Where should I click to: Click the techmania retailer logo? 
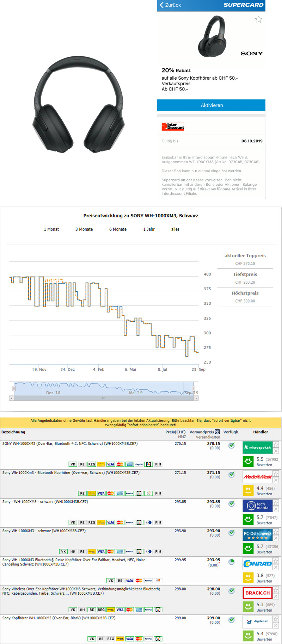(x=257, y=506)
